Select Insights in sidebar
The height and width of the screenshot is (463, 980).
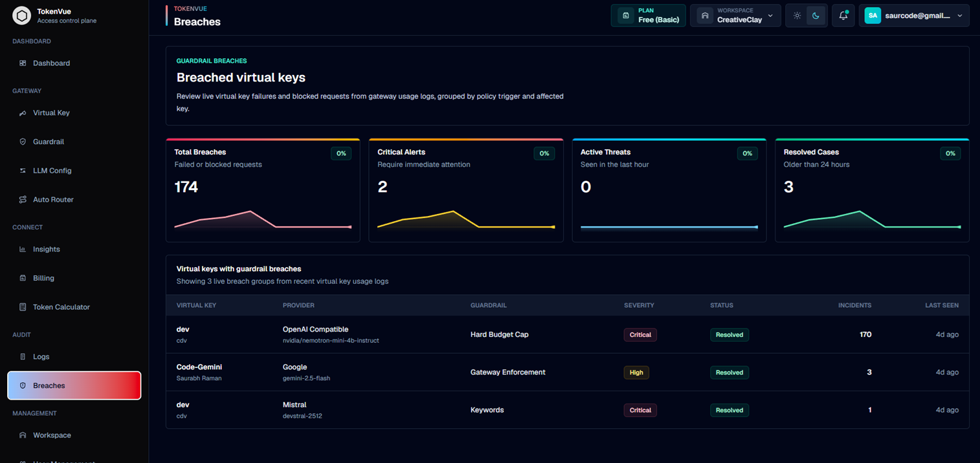(74, 250)
